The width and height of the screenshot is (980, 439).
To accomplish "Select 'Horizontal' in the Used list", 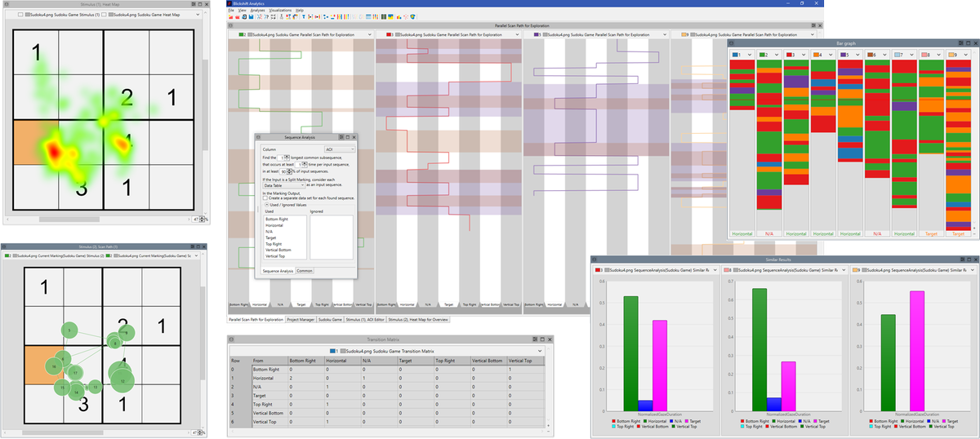I will point(274,225).
